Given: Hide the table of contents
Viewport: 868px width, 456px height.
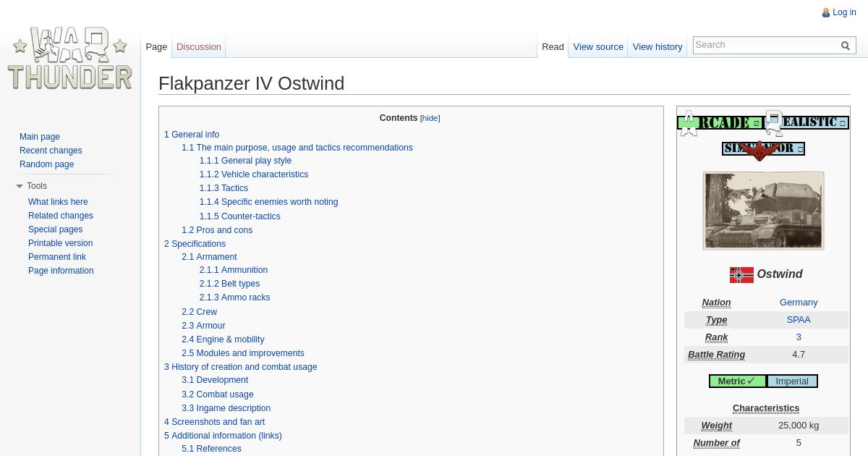Looking at the screenshot, I should [430, 118].
